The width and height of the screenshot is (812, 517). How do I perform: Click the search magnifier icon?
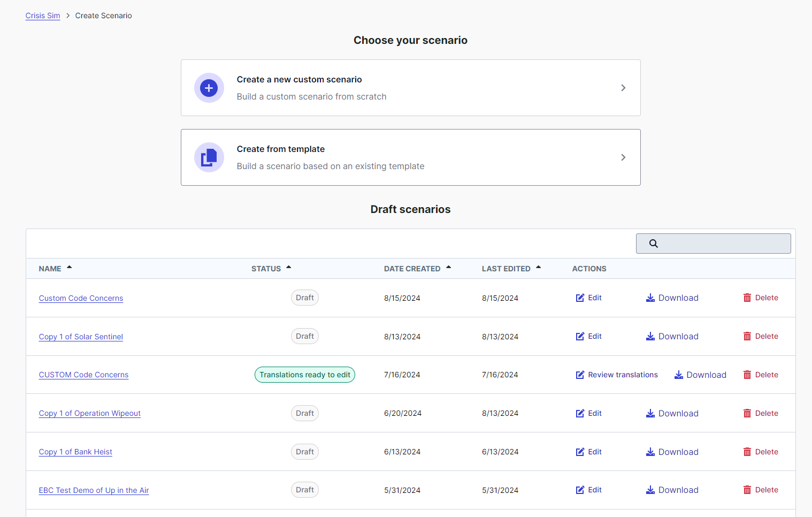(x=654, y=244)
